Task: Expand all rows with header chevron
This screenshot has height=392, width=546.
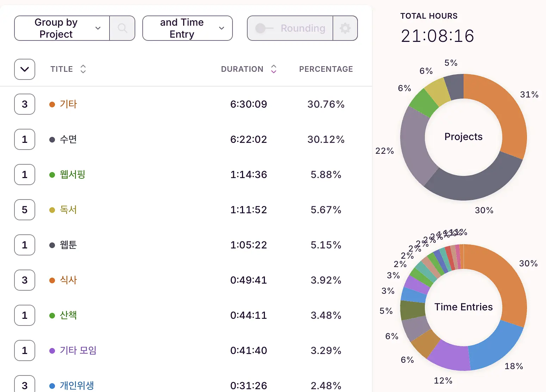Action: (25, 69)
